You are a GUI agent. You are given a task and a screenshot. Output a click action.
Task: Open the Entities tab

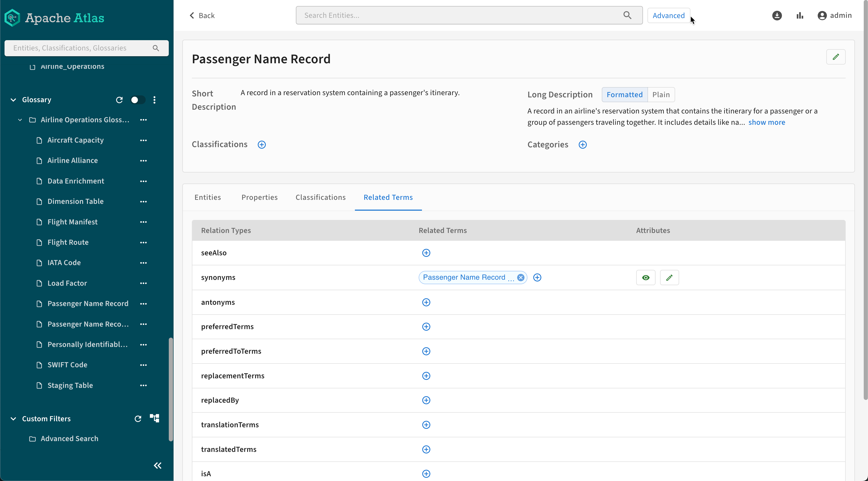(x=207, y=197)
